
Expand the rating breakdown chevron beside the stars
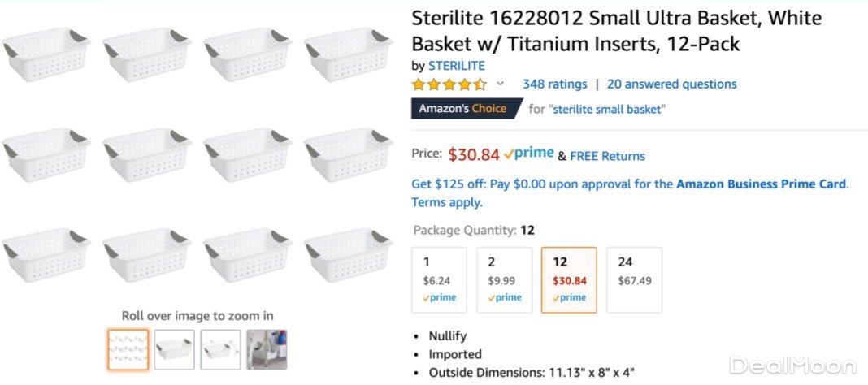pyautogui.click(x=500, y=84)
